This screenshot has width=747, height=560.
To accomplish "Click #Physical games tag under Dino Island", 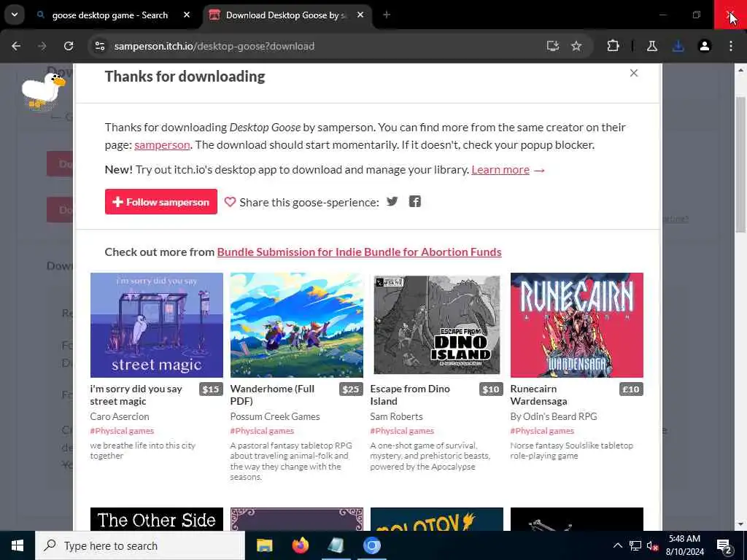I will point(402,431).
